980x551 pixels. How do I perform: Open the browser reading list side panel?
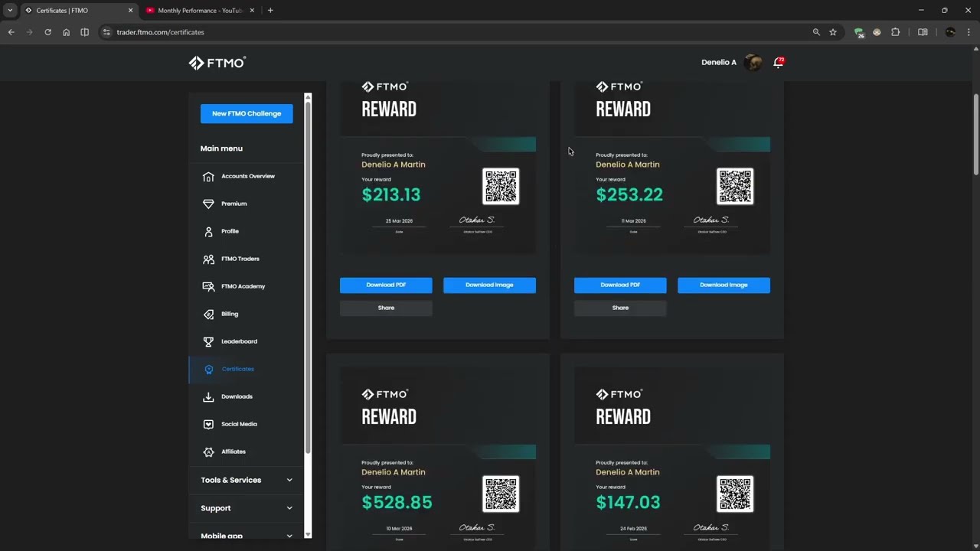(923, 32)
